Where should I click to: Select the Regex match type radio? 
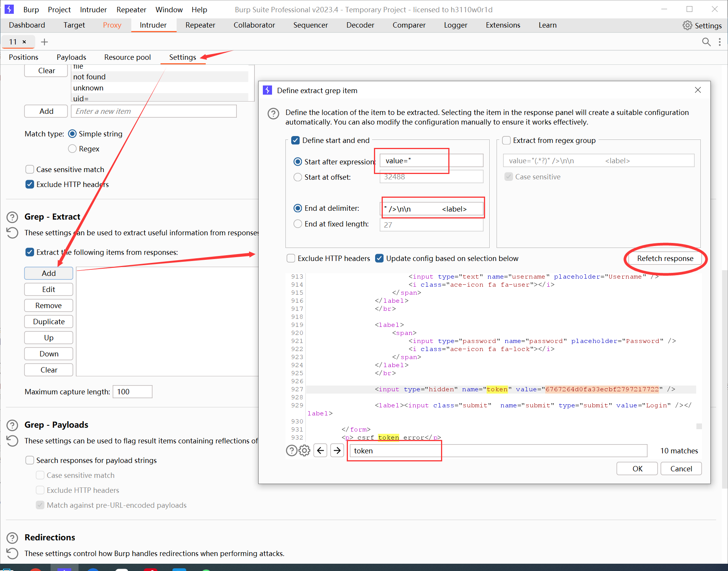72,149
